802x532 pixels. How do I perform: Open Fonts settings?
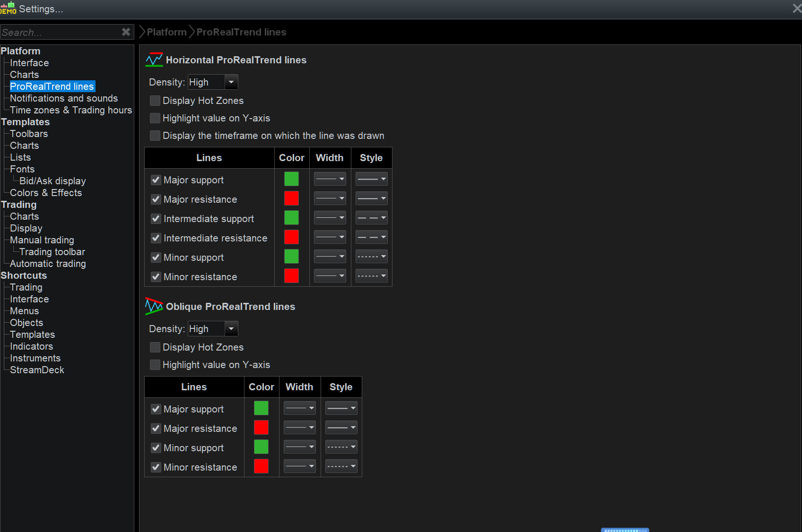22,169
